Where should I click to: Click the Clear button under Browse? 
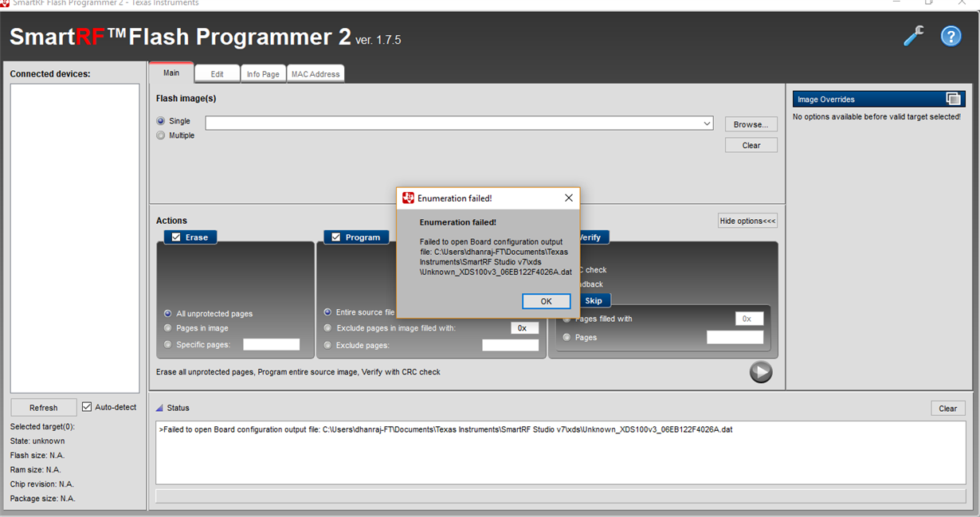(x=751, y=145)
